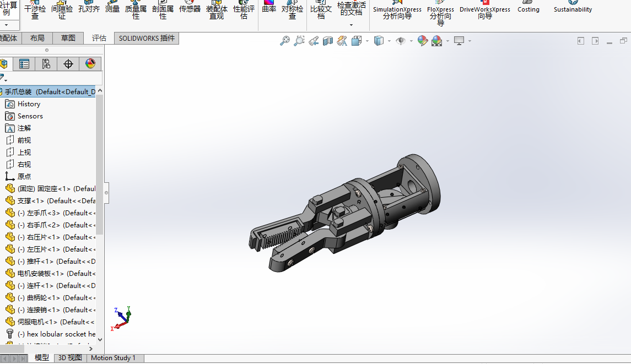631x364 pixels.
Task: Select Sensors tree item
Action: [x=30, y=116]
